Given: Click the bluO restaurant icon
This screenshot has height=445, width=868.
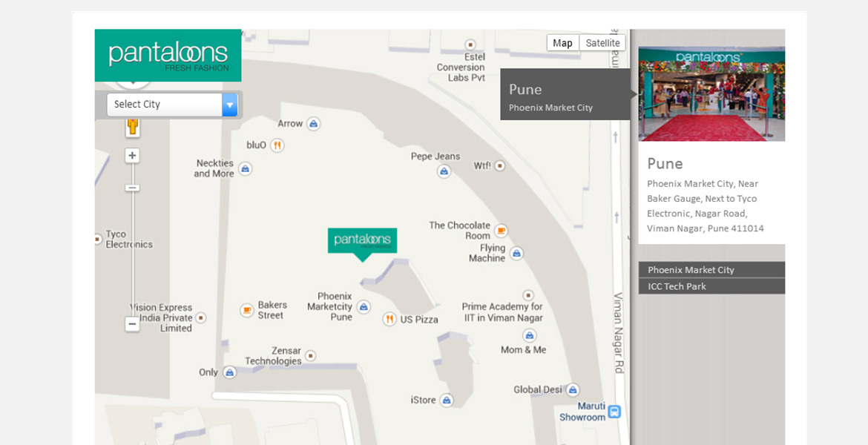Looking at the screenshot, I should pyautogui.click(x=277, y=145).
